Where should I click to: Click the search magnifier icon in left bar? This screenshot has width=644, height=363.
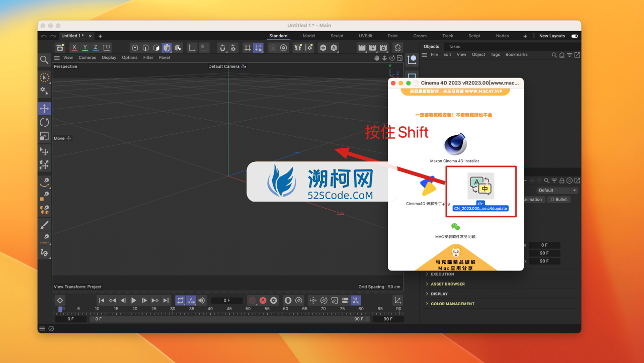44,60
